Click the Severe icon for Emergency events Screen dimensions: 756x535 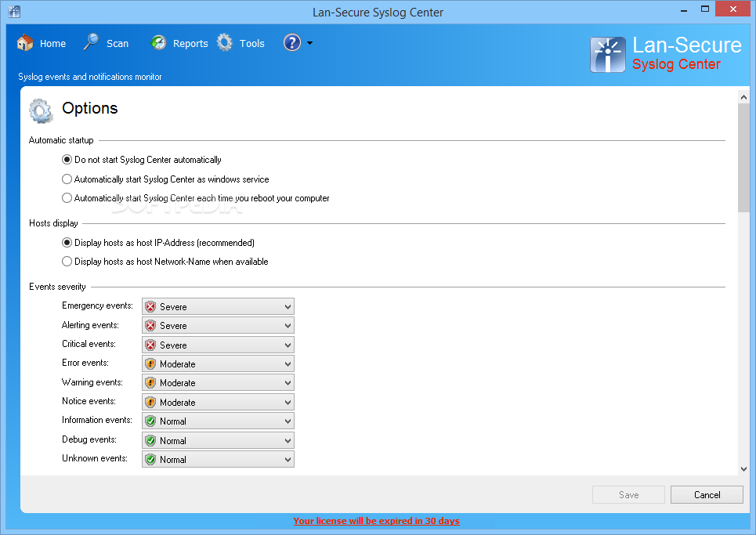pyautogui.click(x=150, y=306)
